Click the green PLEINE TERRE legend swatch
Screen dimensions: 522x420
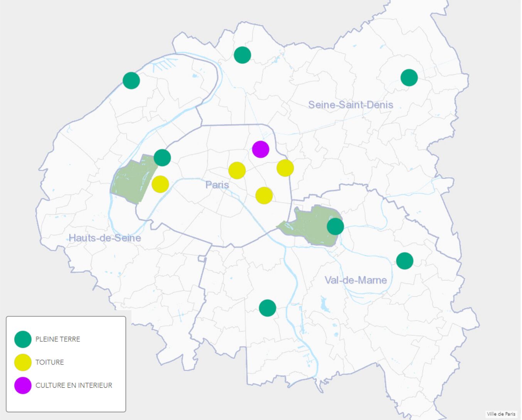23,339
